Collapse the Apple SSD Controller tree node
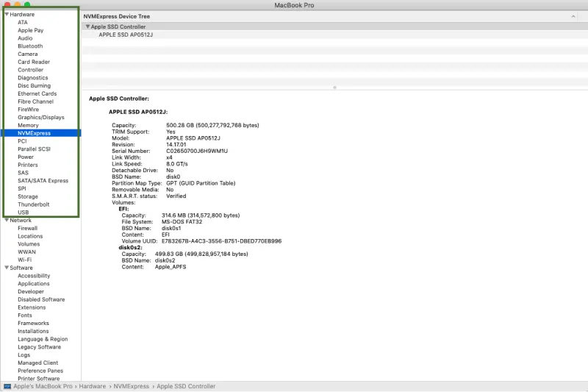This screenshot has width=588, height=392. pyautogui.click(x=87, y=26)
